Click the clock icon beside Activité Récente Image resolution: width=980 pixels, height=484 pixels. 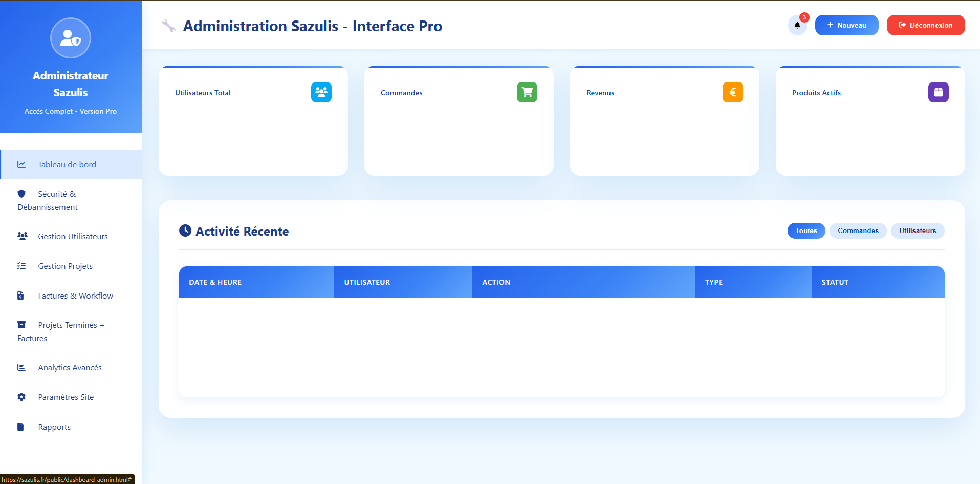point(185,231)
